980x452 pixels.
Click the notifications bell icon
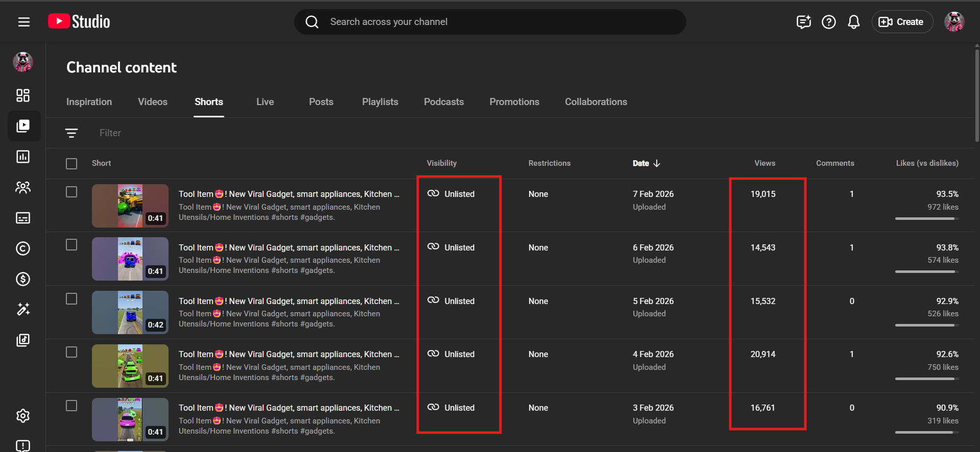point(853,22)
